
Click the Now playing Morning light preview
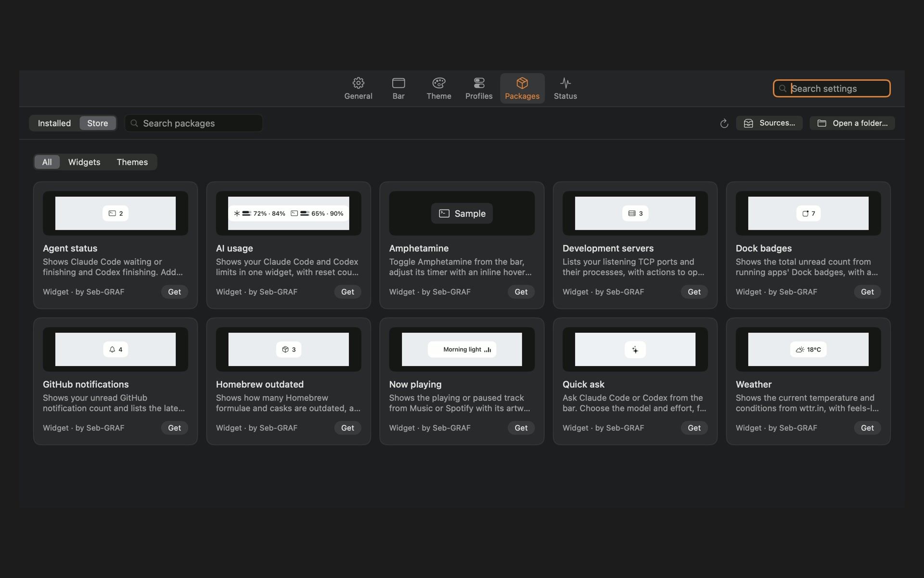462,350
